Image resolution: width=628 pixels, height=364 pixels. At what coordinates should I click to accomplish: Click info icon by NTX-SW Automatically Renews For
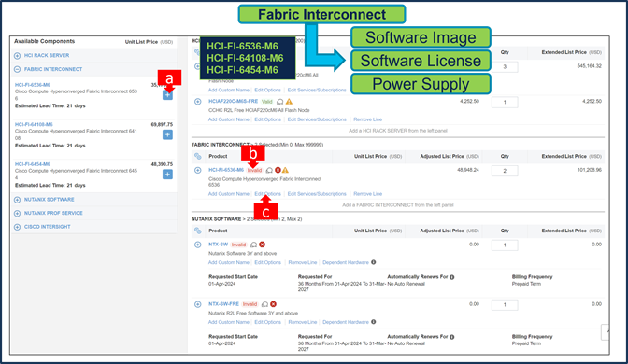pos(452,277)
